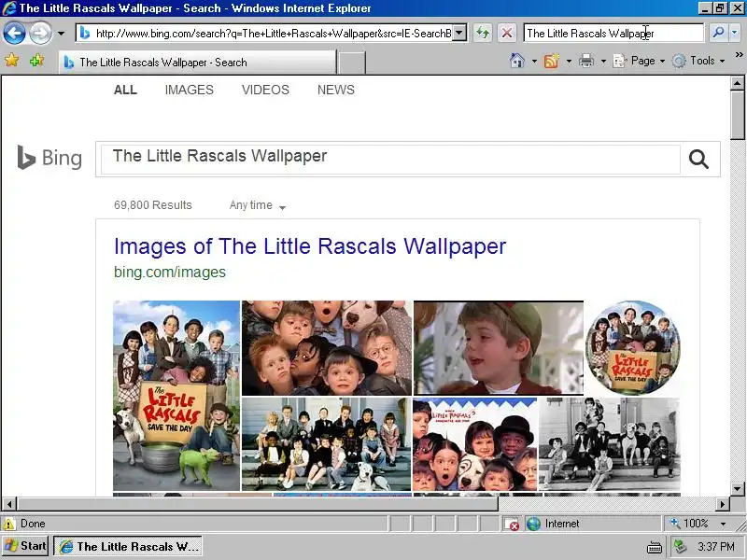Open the Tools menu
This screenshot has height=560, width=747.
(698, 61)
